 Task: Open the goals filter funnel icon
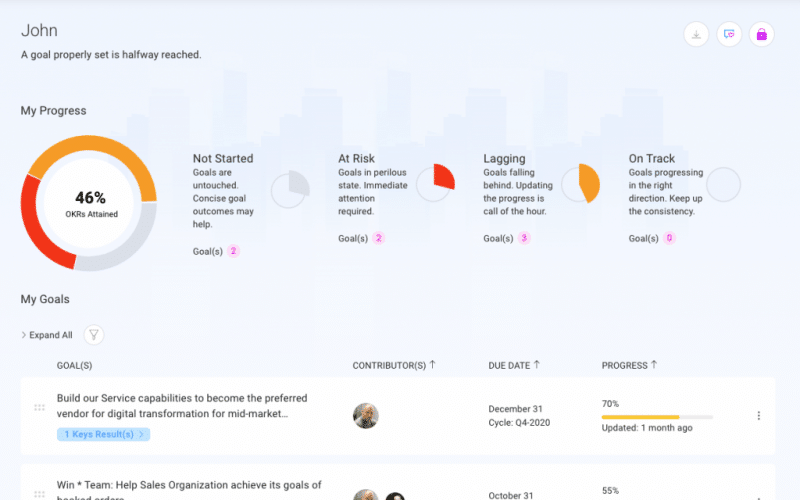click(x=93, y=335)
